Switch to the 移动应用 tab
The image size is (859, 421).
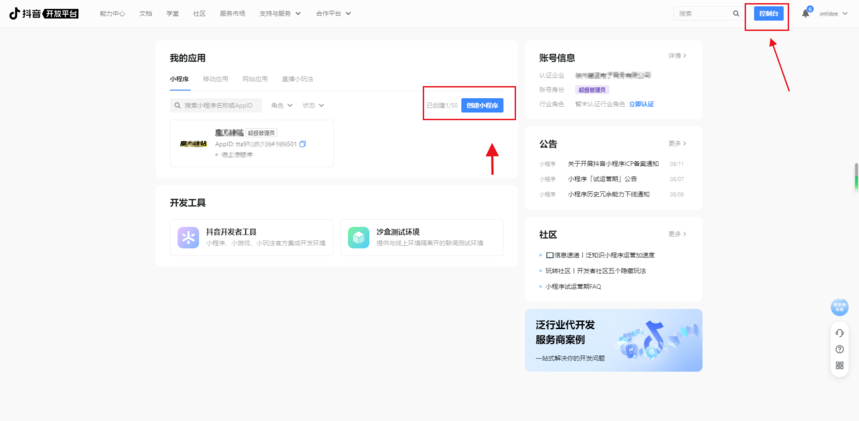pos(214,78)
